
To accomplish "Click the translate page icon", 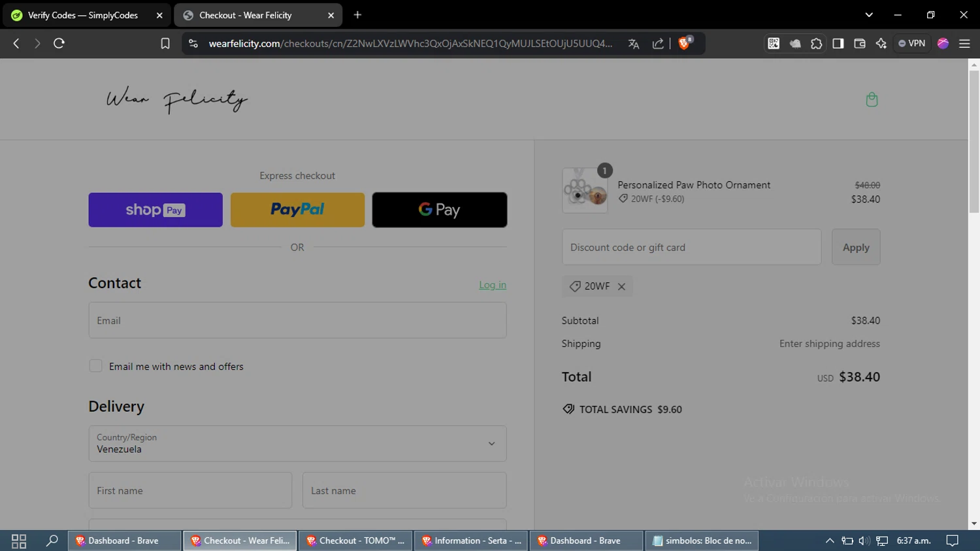I will point(633,44).
